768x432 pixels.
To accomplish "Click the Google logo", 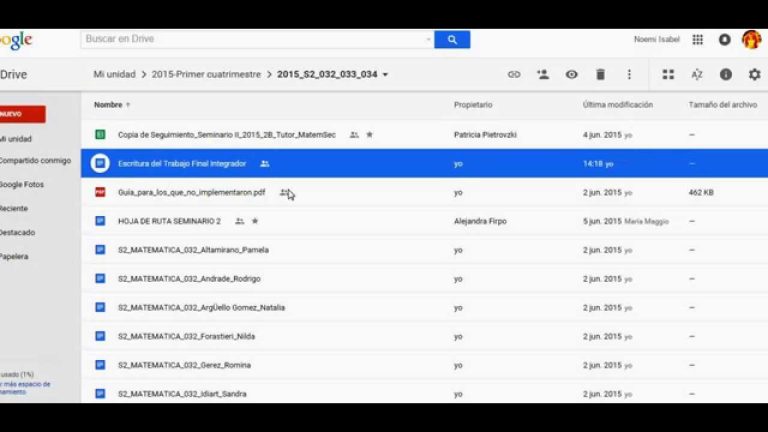I will [x=16, y=40].
